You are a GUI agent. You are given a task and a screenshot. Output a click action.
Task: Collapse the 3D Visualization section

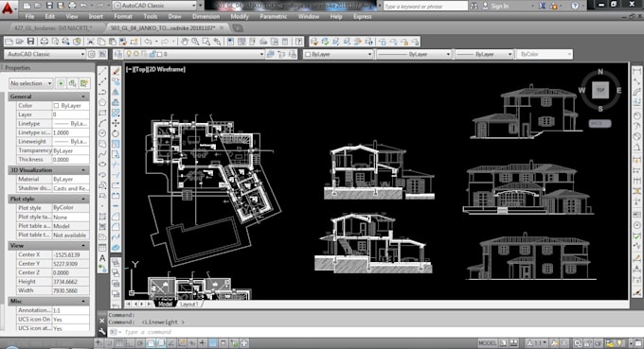(83, 170)
